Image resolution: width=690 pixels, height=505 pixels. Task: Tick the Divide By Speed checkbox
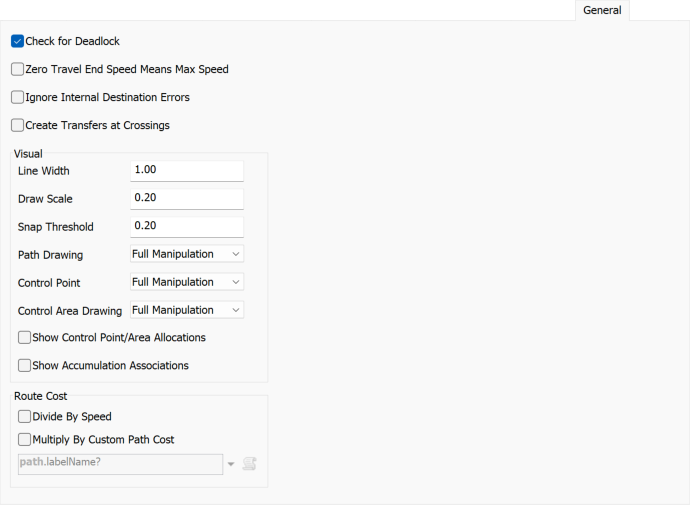coord(25,416)
